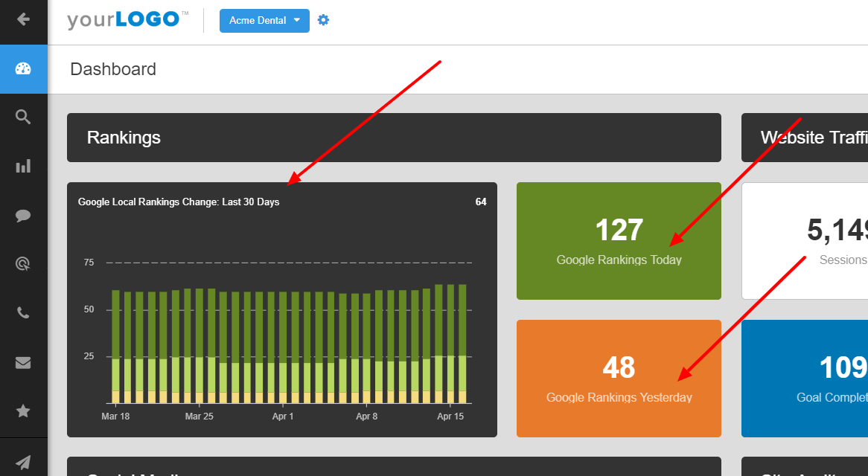Open the Google Rankings Today tile
Screen dimensions: 868x476
click(x=619, y=241)
